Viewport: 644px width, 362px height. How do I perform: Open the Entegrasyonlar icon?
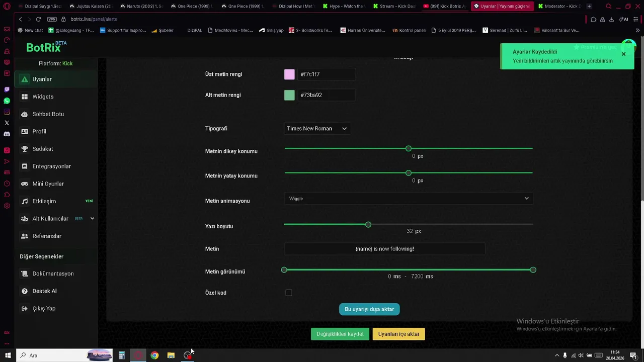[x=25, y=166]
